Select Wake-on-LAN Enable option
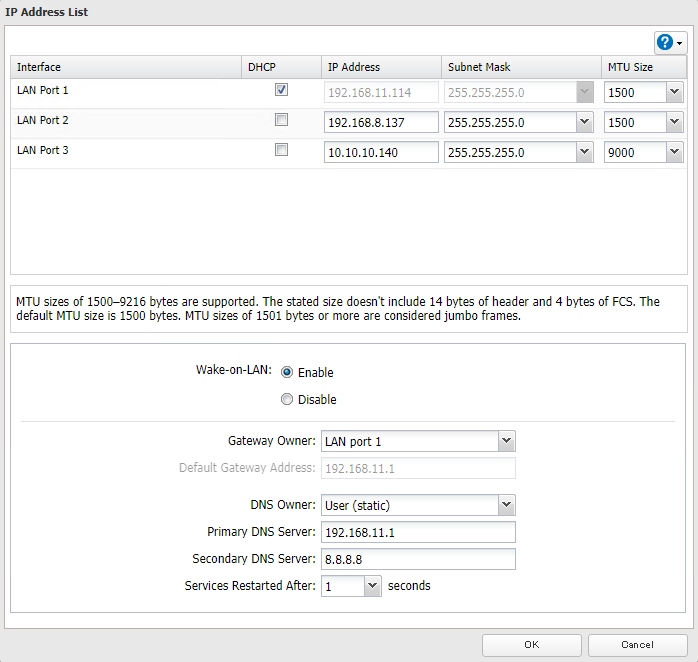The height and width of the screenshot is (662, 698). point(287,372)
